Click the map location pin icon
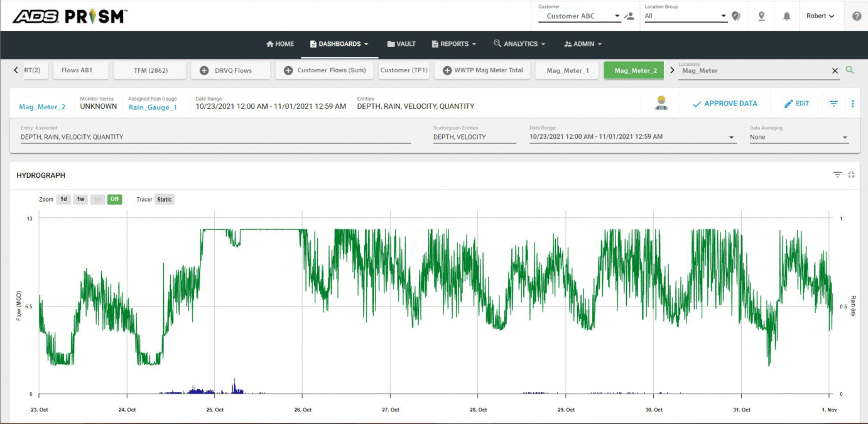The width and height of the screenshot is (868, 424). (761, 16)
